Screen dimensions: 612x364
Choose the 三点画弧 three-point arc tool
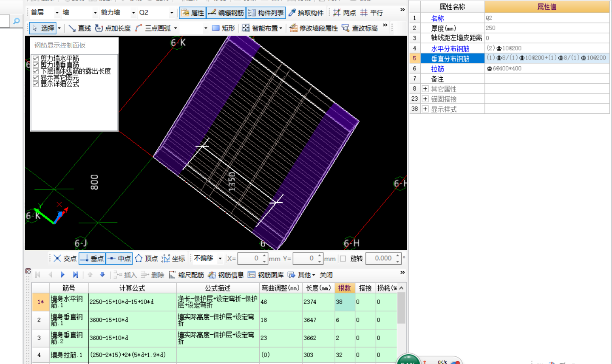(153, 28)
